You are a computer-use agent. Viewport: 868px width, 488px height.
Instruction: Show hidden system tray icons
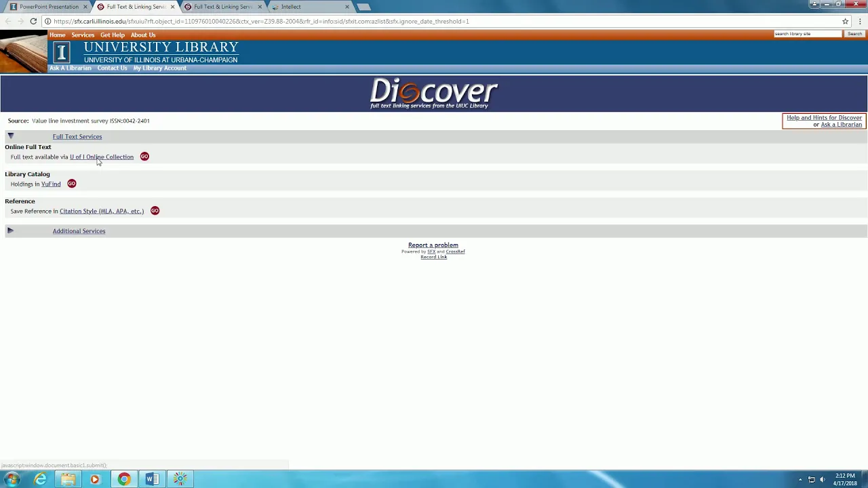(800, 480)
